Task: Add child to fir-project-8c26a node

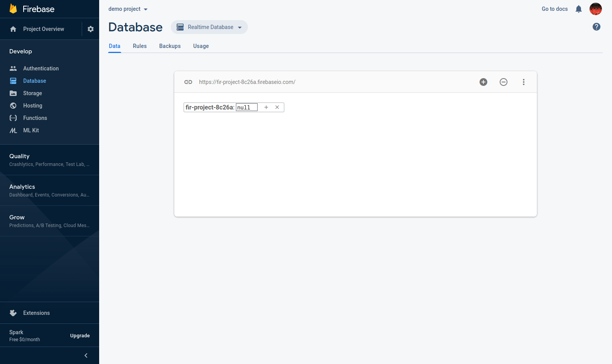Action: (x=266, y=107)
